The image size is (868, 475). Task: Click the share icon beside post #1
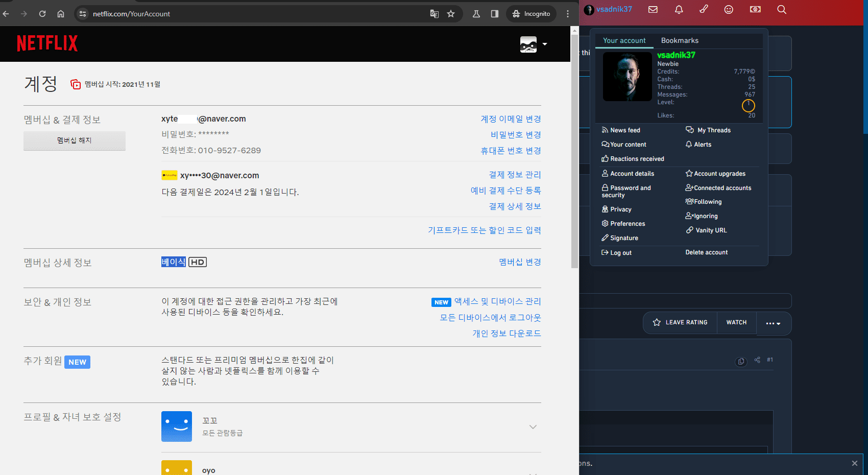(x=758, y=360)
